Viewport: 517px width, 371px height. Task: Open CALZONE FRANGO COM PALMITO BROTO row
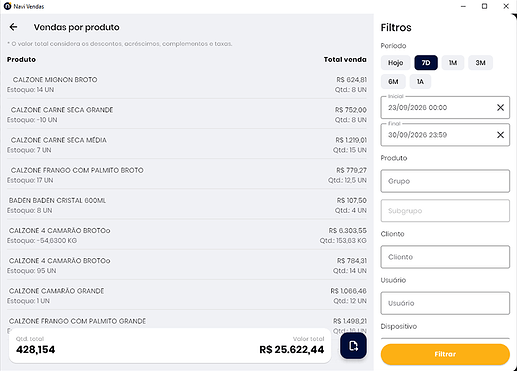tap(187, 175)
